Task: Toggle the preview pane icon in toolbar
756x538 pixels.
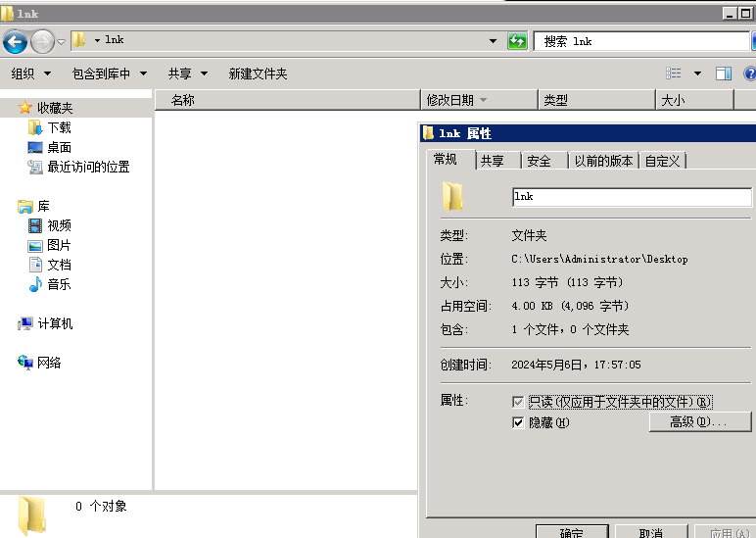Action: pyautogui.click(x=724, y=73)
